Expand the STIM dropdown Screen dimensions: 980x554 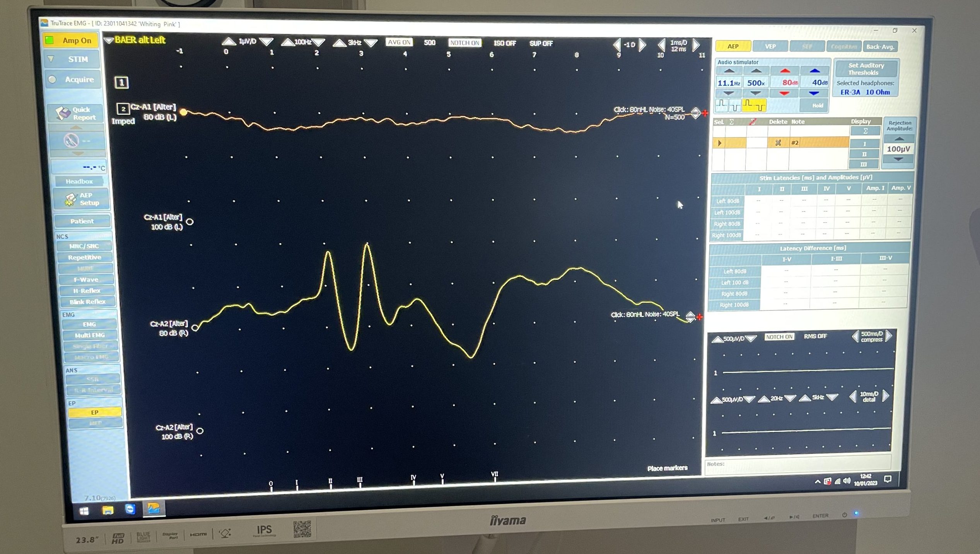(51, 59)
